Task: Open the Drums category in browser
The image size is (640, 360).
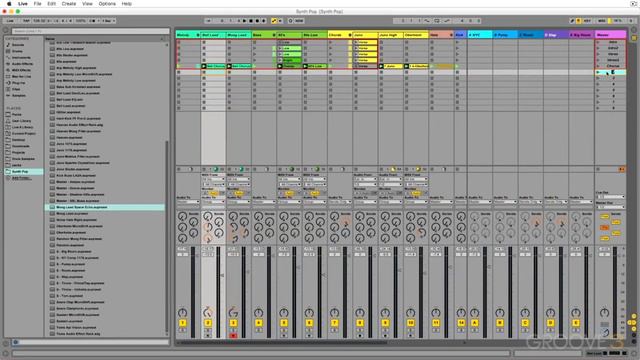Action: [x=17, y=51]
